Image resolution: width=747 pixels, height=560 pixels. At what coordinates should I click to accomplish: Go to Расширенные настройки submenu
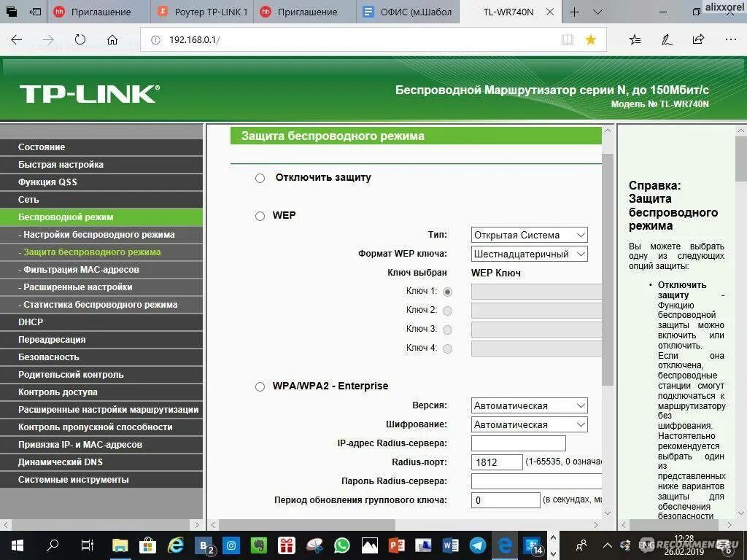[101, 287]
